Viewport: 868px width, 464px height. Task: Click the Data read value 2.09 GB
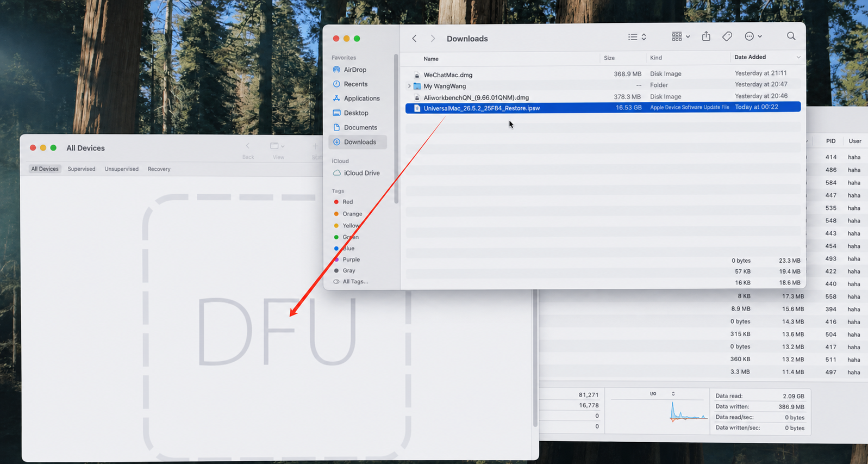[794, 396]
